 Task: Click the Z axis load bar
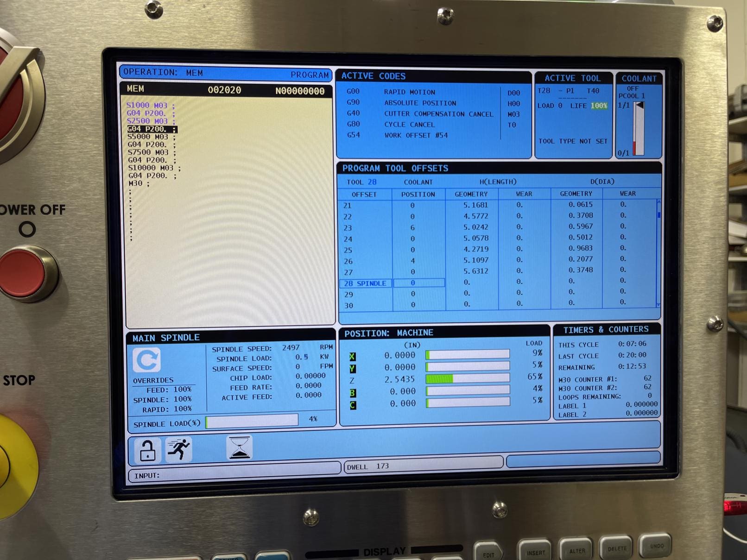pyautogui.click(x=468, y=378)
